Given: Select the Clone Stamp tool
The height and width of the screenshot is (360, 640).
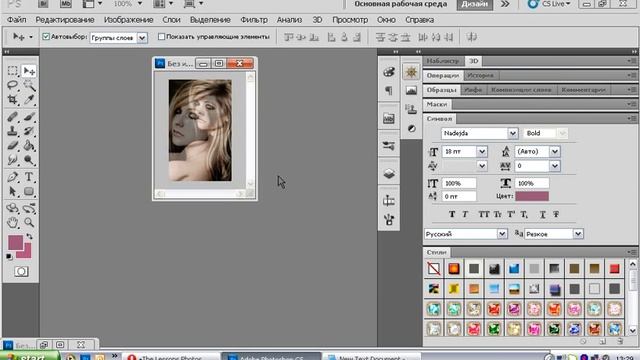Looking at the screenshot, I should 13,131.
